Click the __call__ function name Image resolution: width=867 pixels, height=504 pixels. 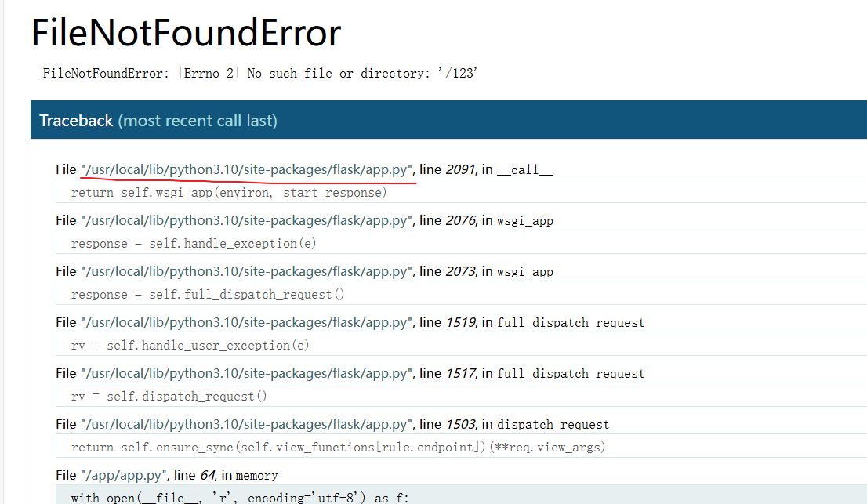[x=525, y=170]
